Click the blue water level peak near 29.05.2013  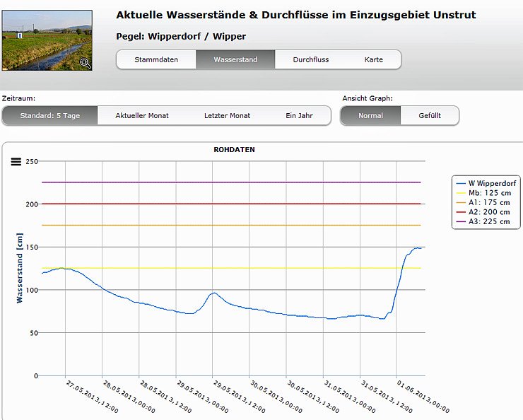coord(213,293)
